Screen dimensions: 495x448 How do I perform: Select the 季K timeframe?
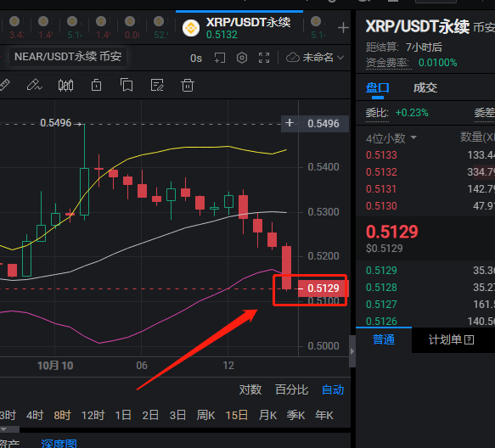tap(295, 416)
